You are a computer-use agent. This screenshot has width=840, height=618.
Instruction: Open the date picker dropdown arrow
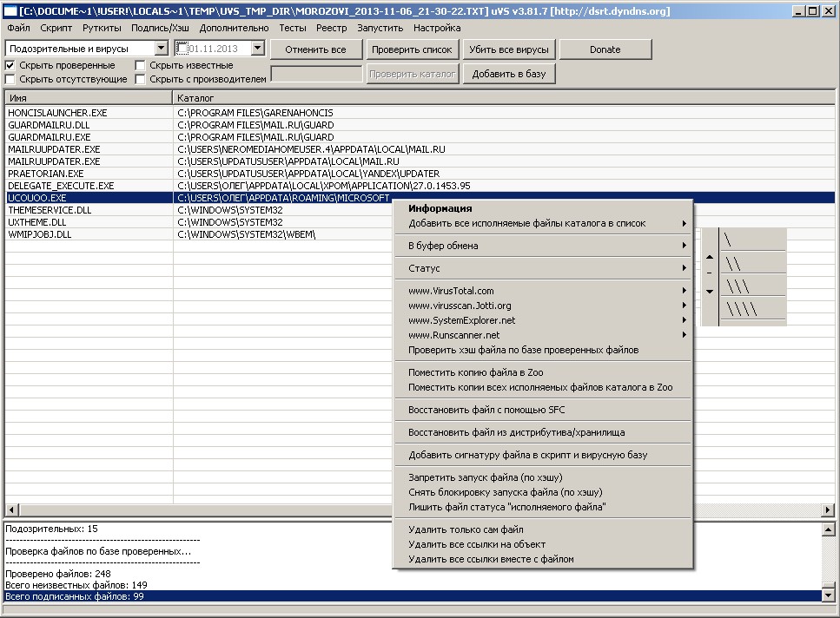[257, 49]
